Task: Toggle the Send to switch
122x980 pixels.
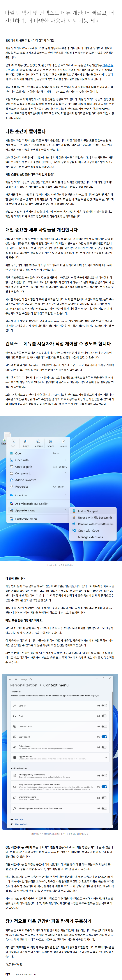Action: (104, 706)
